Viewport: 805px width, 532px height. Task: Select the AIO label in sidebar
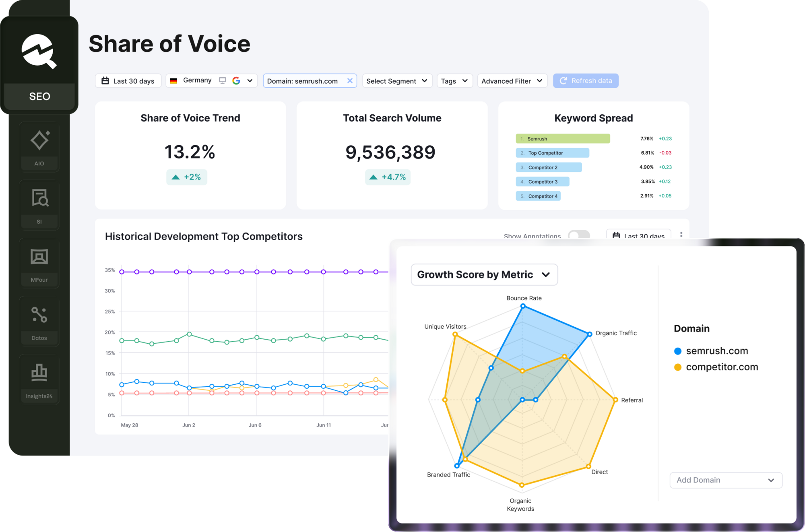[39, 163]
